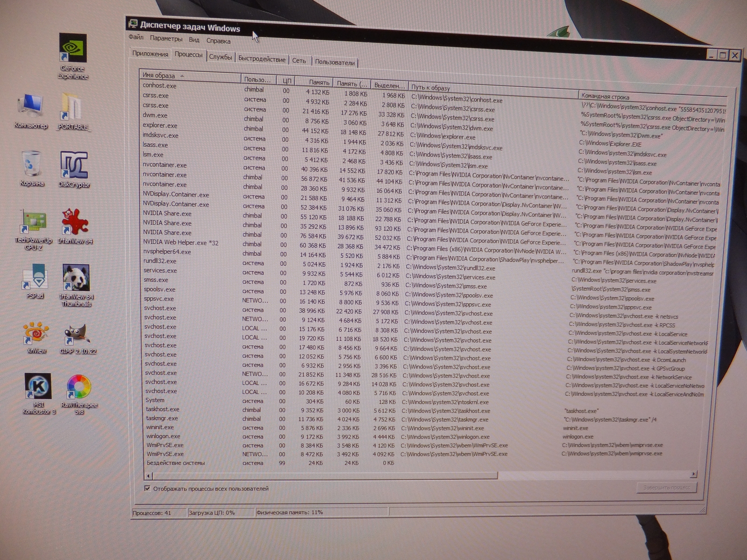Click the Физическая память: 11% status entry
Image resolution: width=747 pixels, height=560 pixels.
coord(289,512)
